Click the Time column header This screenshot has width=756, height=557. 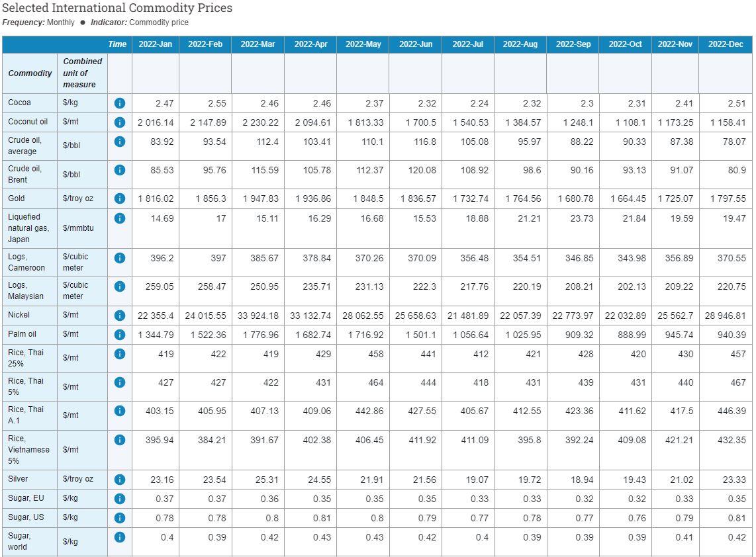tap(117, 44)
